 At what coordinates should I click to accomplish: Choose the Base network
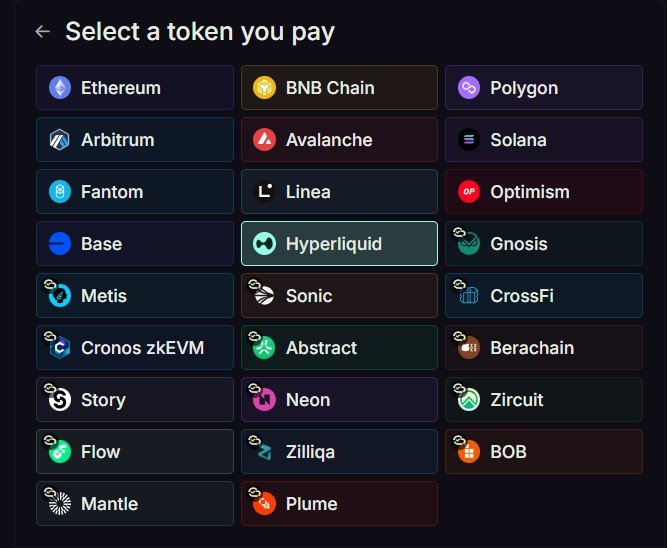135,243
